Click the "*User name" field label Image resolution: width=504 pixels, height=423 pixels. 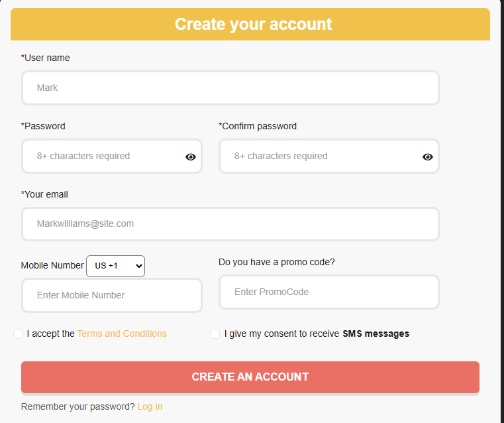46,58
